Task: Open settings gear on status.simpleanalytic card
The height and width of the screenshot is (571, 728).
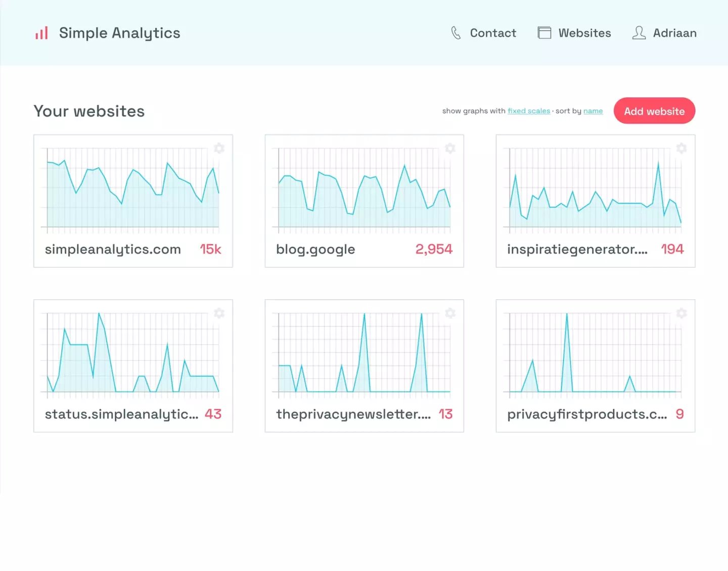Action: point(219,313)
